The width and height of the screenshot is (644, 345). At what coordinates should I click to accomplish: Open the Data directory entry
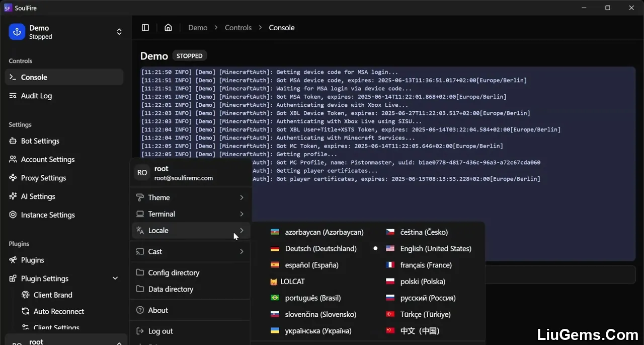coord(190,289)
